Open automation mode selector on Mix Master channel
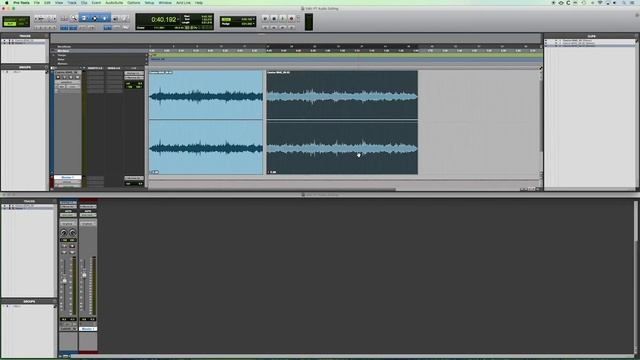Screen dimensions: 640x360 88,215
